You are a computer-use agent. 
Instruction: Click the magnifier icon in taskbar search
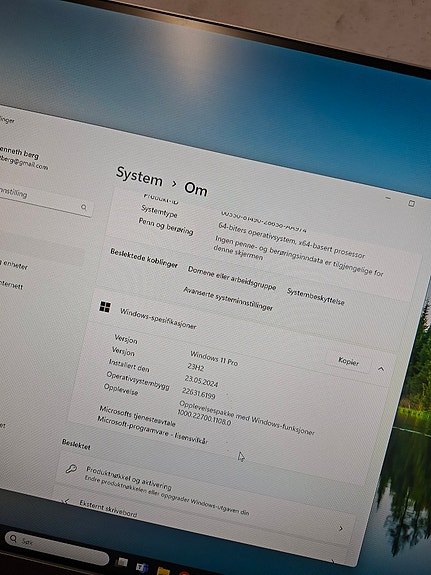(14, 538)
